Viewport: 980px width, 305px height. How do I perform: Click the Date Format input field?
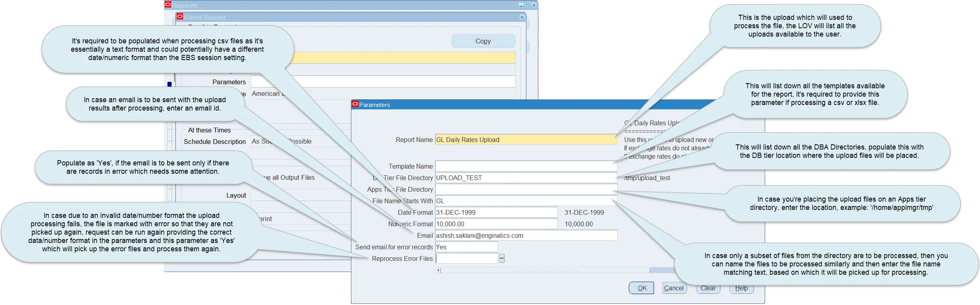pyautogui.click(x=496, y=212)
